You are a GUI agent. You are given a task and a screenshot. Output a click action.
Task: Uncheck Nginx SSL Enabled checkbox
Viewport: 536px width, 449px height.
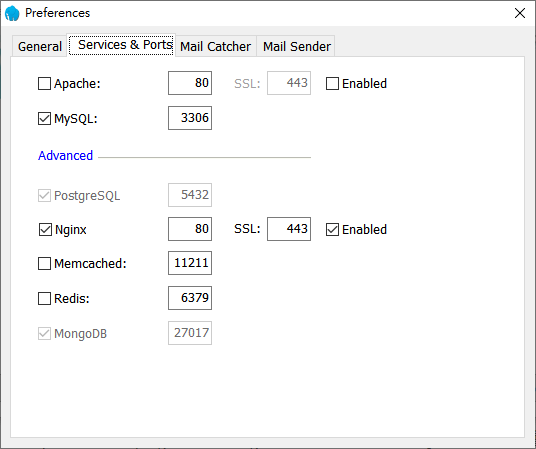tap(332, 229)
